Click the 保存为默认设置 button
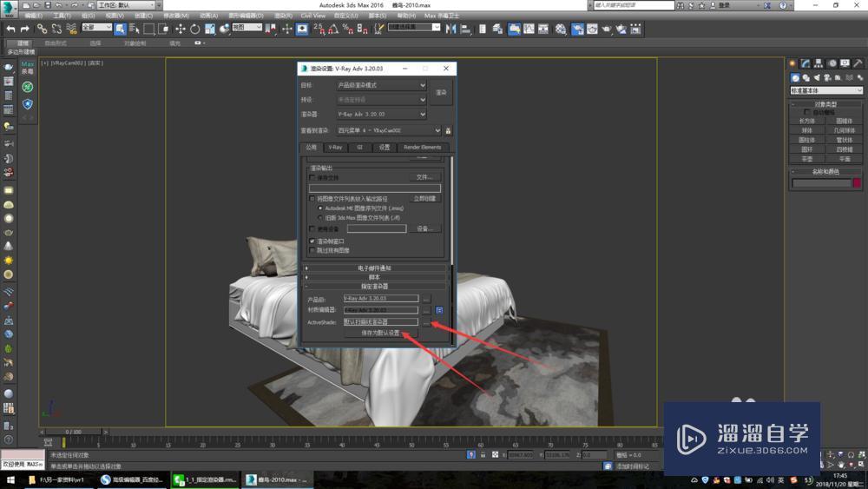Screen dimensions: 868x489 (380, 333)
